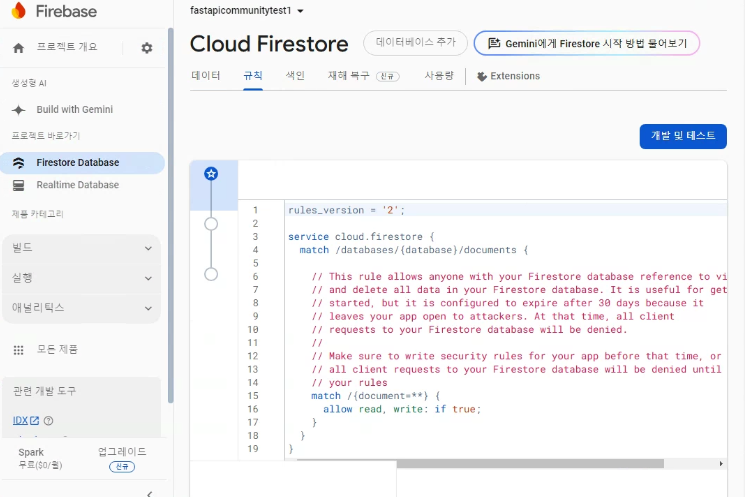Switch to the 사용량 tab
Viewport: 745px width, 497px height.
click(x=439, y=76)
